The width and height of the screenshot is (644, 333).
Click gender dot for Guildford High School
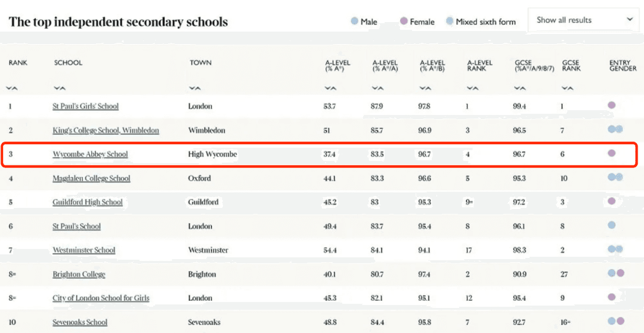[x=612, y=201]
